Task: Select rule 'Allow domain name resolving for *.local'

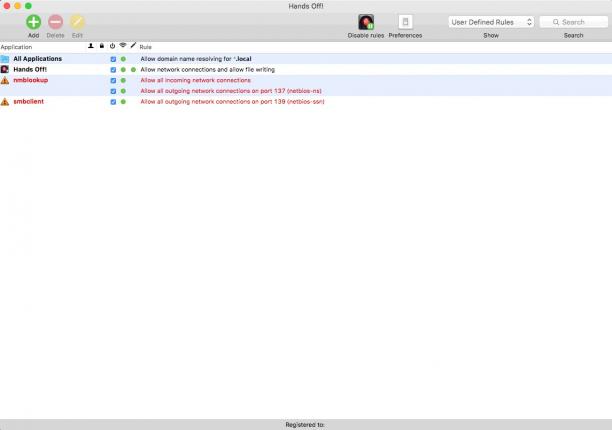Action: point(196,59)
